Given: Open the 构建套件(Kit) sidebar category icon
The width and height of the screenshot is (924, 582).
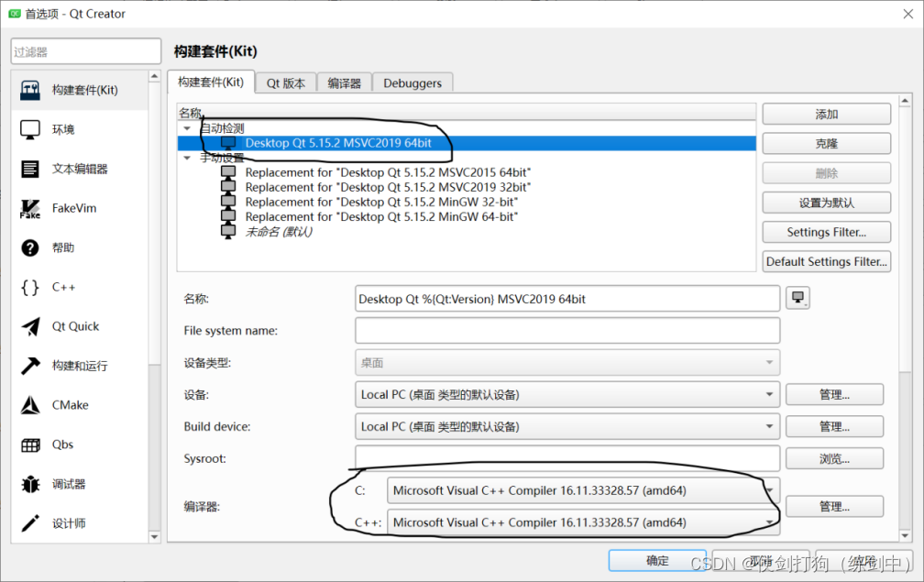Looking at the screenshot, I should [x=30, y=90].
